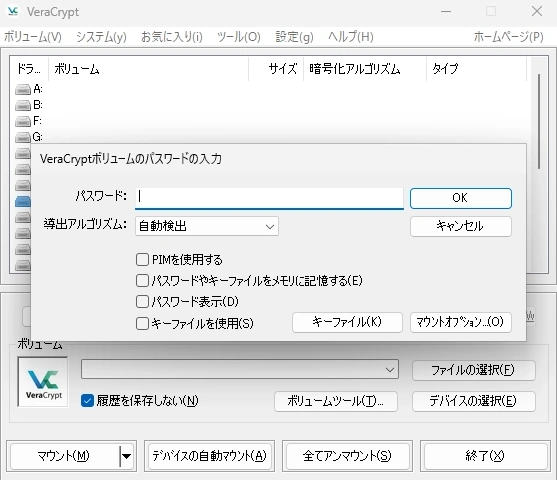557x480 pixels.
Task: Focus the パスワード input field
Action: (269, 198)
